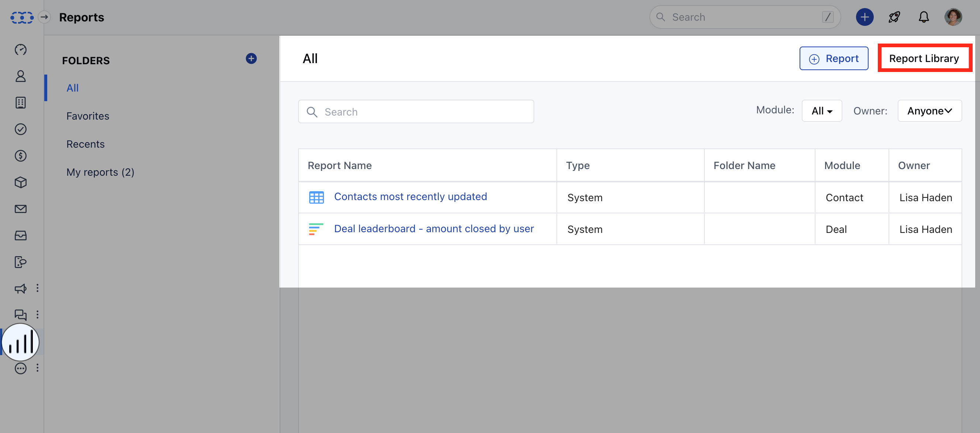
Task: Open the phone chat icon in sidebar
Action: [x=21, y=262]
